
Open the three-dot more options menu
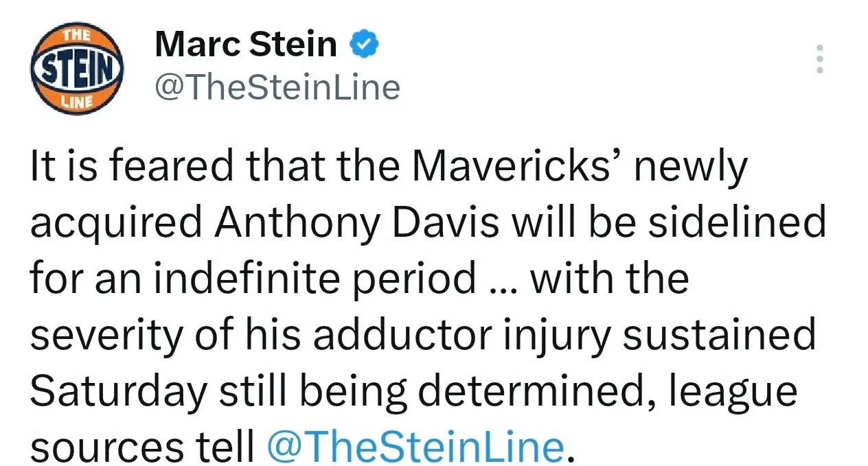coord(818,60)
